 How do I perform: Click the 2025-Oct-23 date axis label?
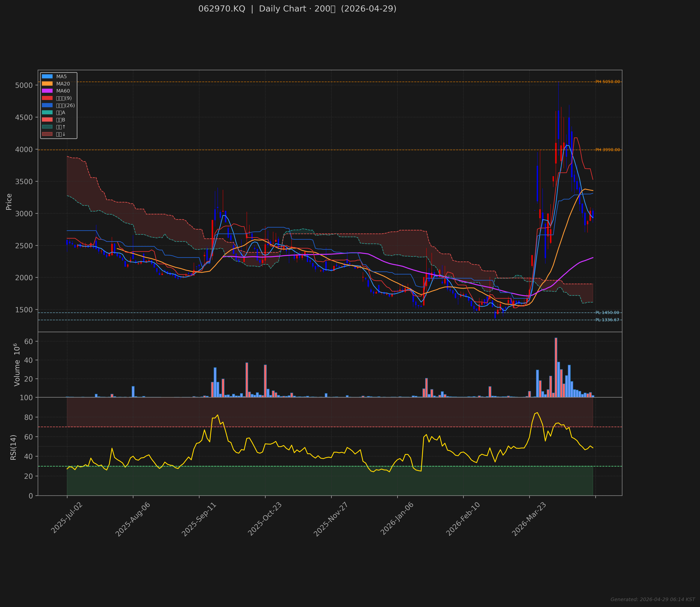click(265, 519)
